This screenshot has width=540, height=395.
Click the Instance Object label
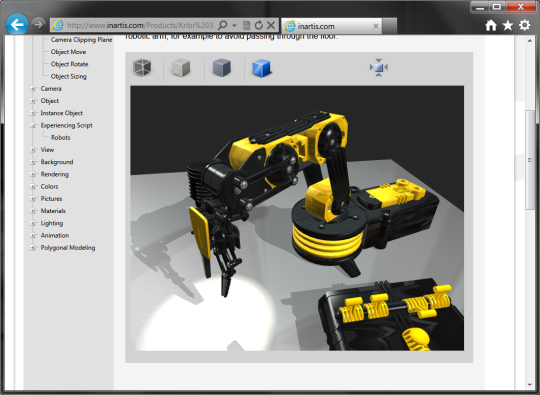62,113
